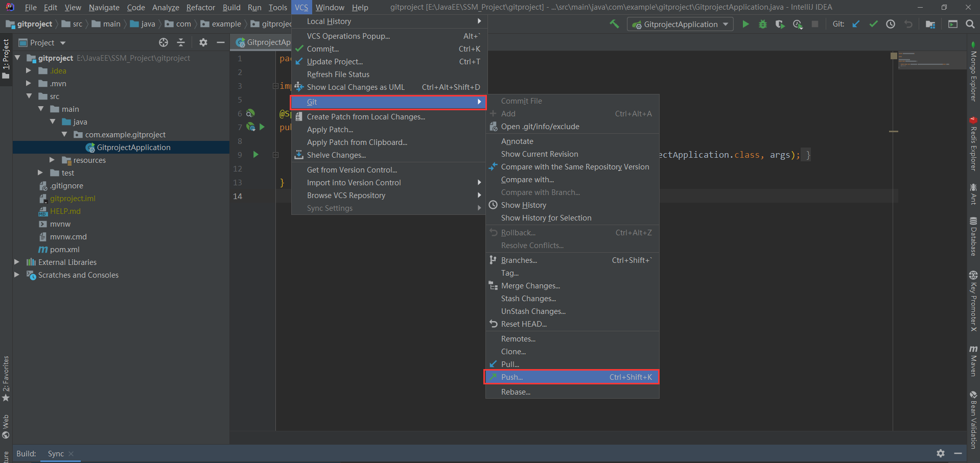Image resolution: width=980 pixels, height=463 pixels.
Task: Expand the .idea folder
Action: tap(29, 70)
